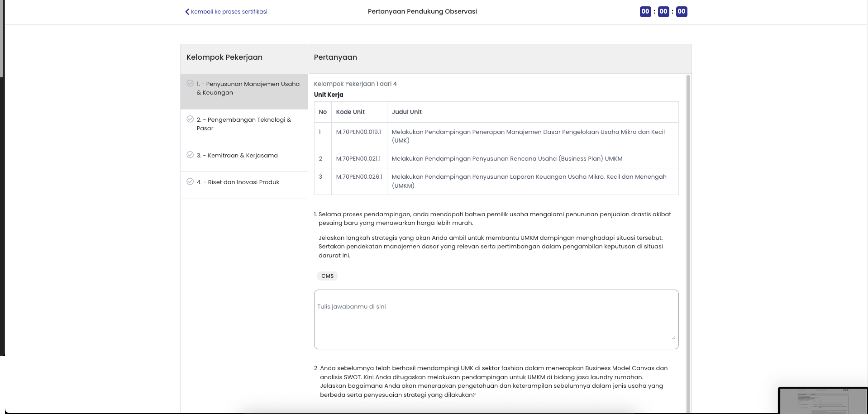Click the minutes box of the countdown timer

pyautogui.click(x=663, y=11)
